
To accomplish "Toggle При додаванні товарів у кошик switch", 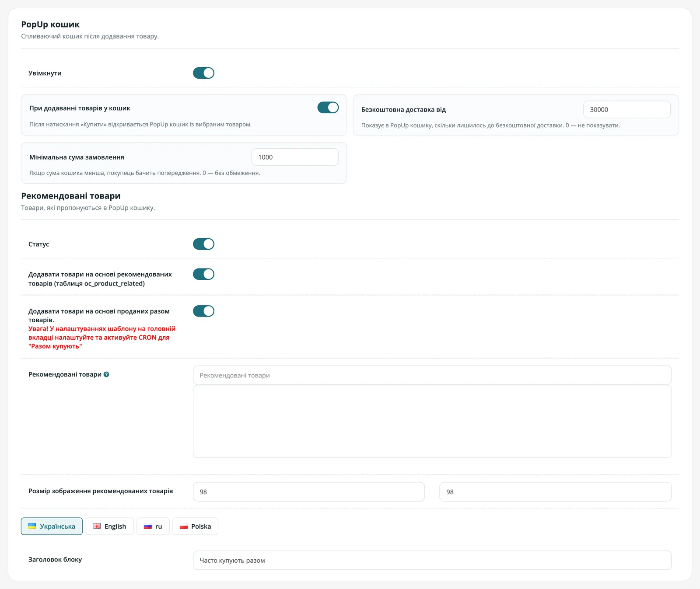I will [328, 108].
